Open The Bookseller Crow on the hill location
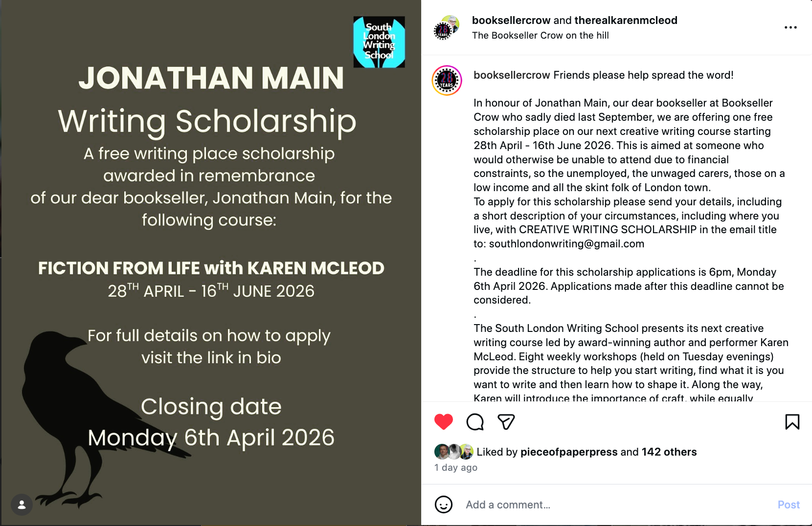 pyautogui.click(x=540, y=35)
